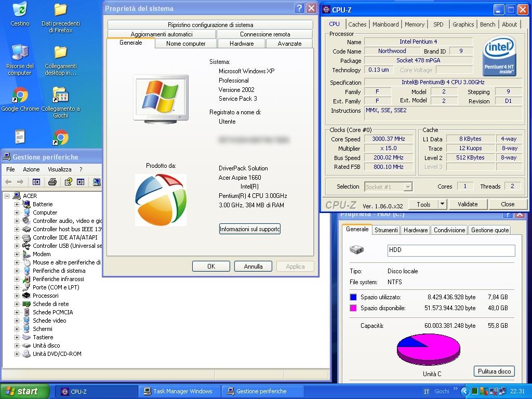
Task: Click the Windows start button
Action: pos(24,391)
